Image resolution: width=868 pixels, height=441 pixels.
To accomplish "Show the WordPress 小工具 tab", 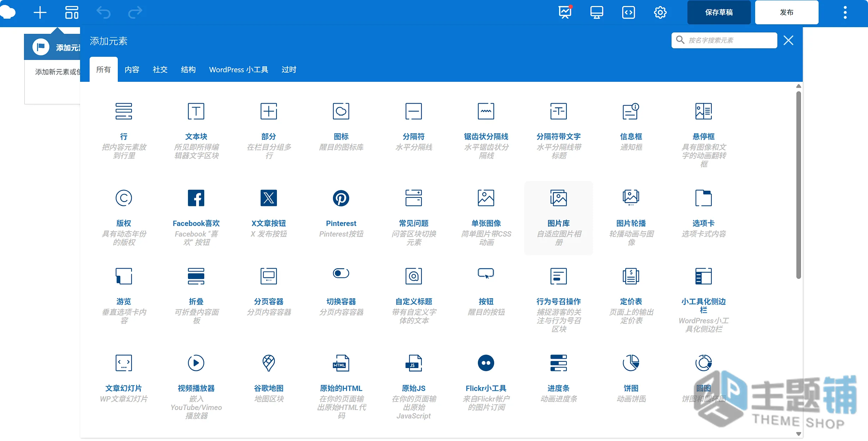I will pos(239,69).
